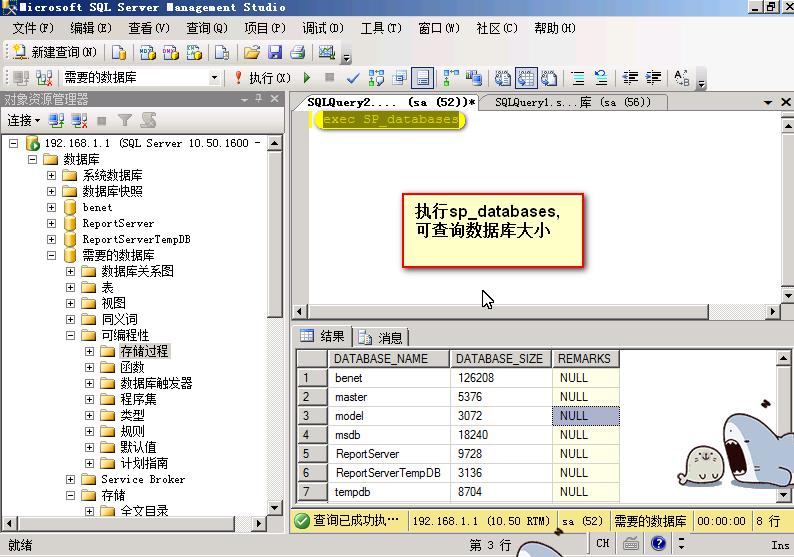Switch to the 消息 messages tab
The height and width of the screenshot is (557, 794).
point(381,337)
